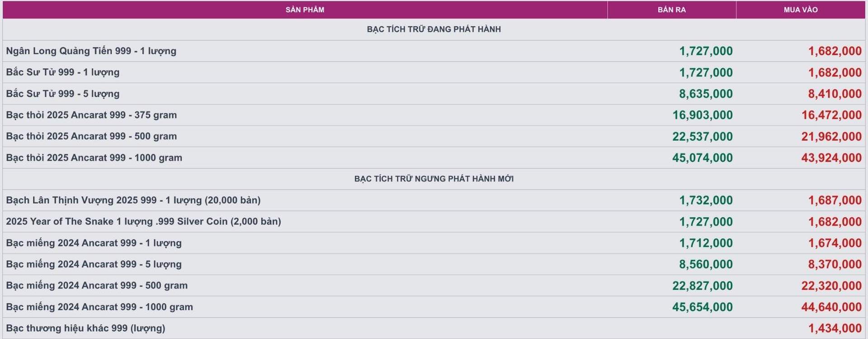Select Bạc miếng 2024 Ancarat 1000 gram
This screenshot has width=868, height=339.
point(99,307)
